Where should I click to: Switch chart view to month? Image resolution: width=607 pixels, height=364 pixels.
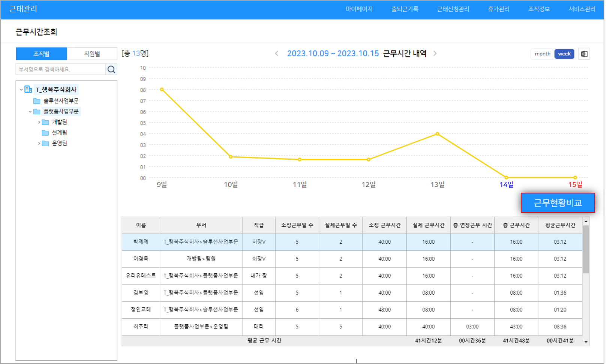[542, 54]
